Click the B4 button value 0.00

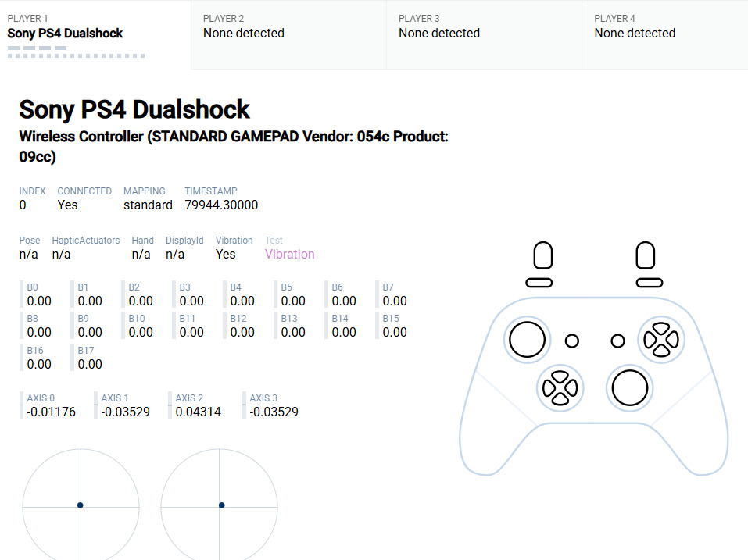pyautogui.click(x=242, y=301)
